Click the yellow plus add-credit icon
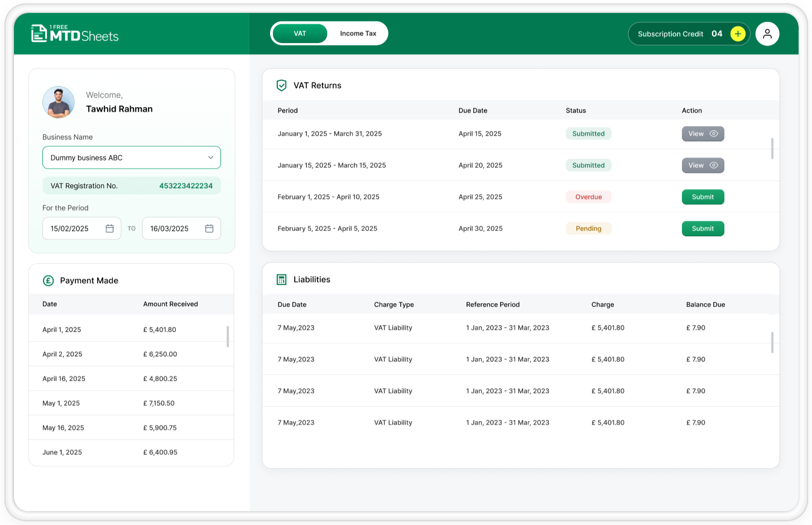Screen dimensions: 812x525 tap(737, 34)
